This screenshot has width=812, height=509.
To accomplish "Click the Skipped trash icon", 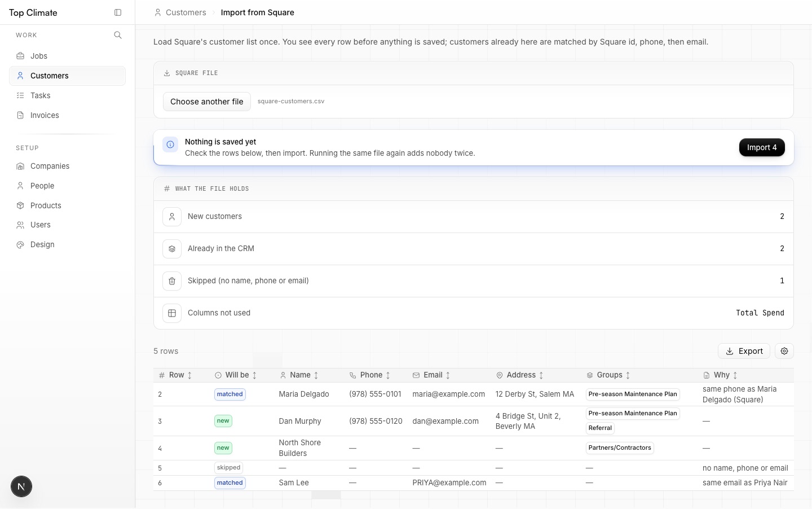I will 172,281.
